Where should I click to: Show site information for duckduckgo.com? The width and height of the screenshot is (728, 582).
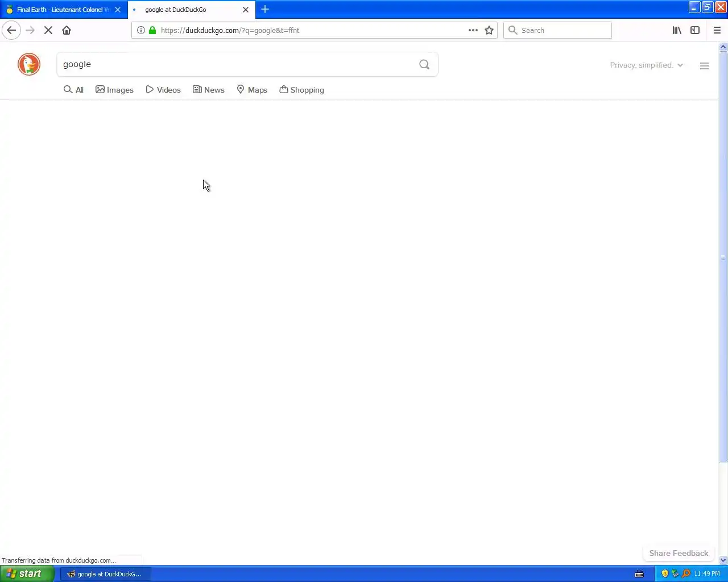click(x=141, y=30)
